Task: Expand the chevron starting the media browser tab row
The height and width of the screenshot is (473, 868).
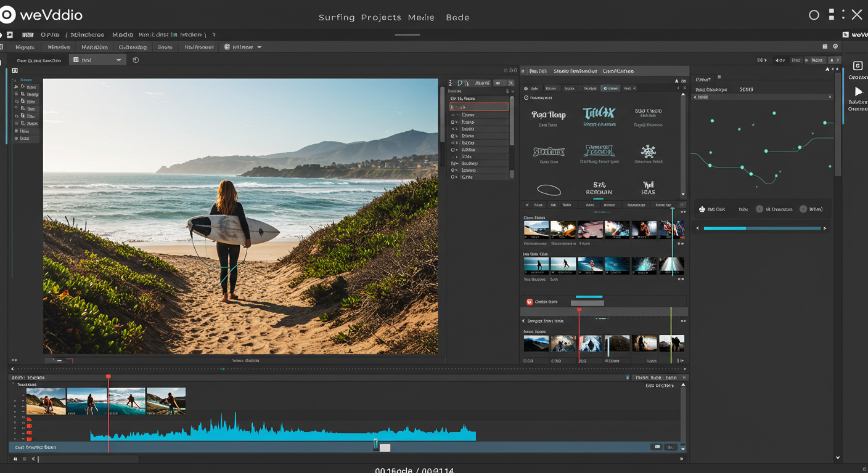Action: click(526, 204)
